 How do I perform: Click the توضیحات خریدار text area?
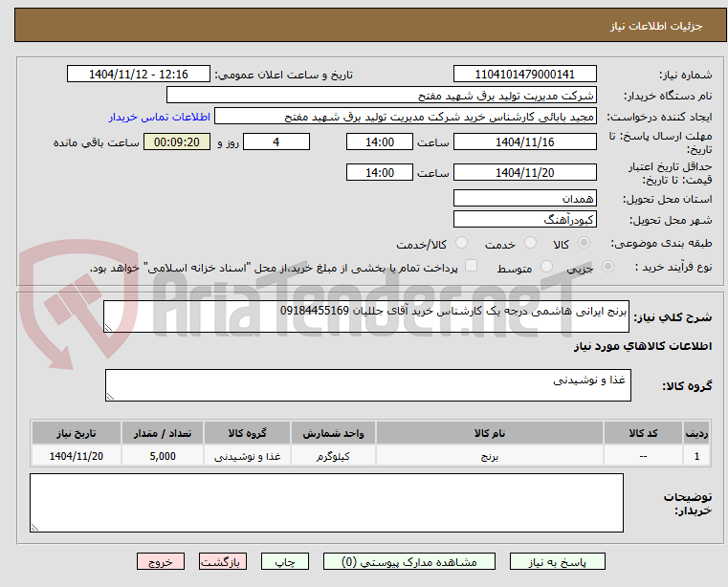(x=326, y=503)
